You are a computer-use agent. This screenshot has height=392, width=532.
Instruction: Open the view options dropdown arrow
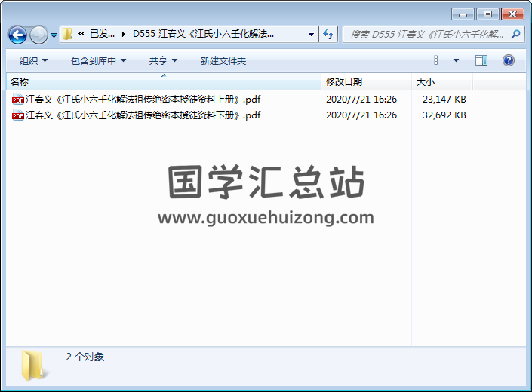[456, 60]
